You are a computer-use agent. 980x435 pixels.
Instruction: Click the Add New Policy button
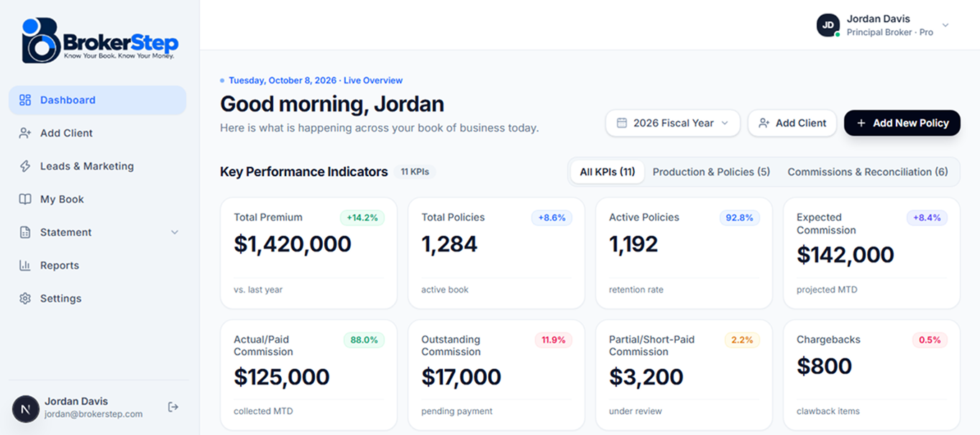[902, 123]
